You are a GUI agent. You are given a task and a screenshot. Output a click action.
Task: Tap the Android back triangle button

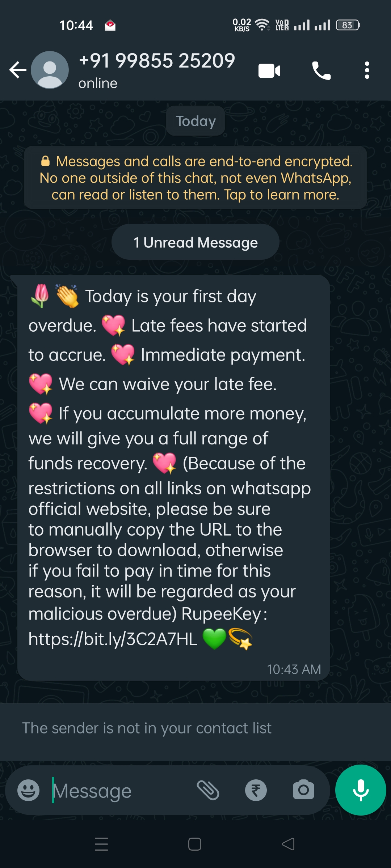[x=288, y=844]
